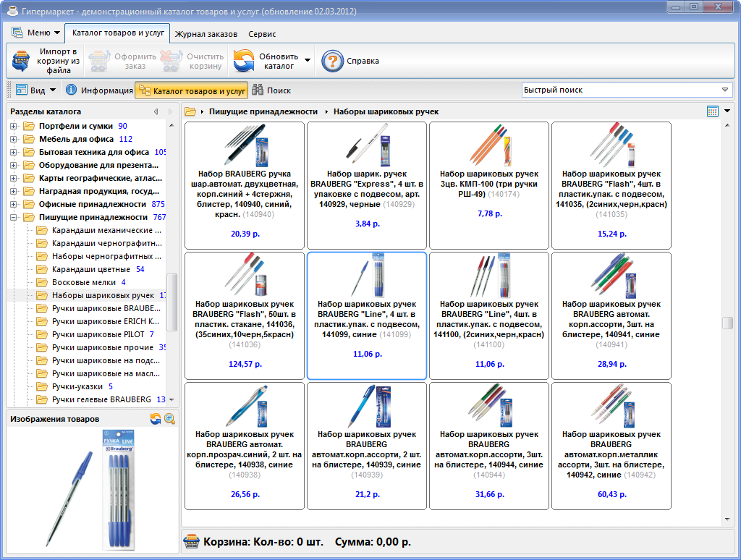Expand the Офисные принадлежности node

coord(14,204)
